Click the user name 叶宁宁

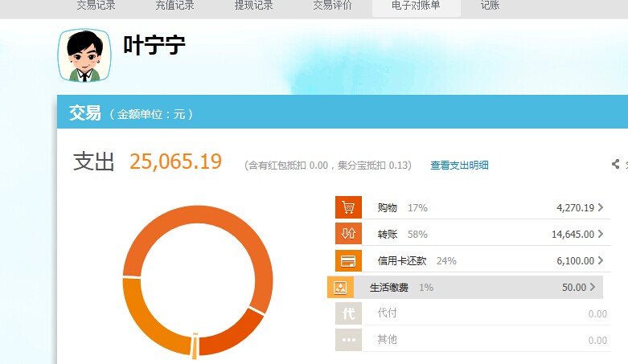click(154, 45)
